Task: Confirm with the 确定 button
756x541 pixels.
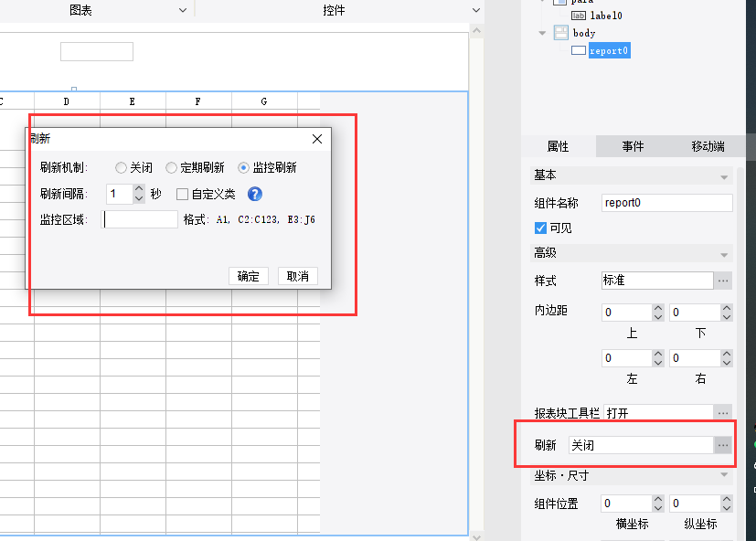Action: point(249,276)
